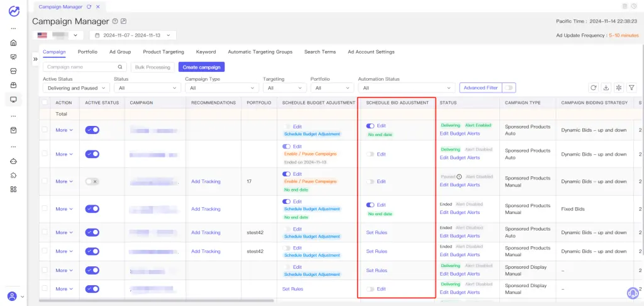Screen dimensions: 644x306
Task: Expand the chevron next to the user avatar
Action: 22,297
